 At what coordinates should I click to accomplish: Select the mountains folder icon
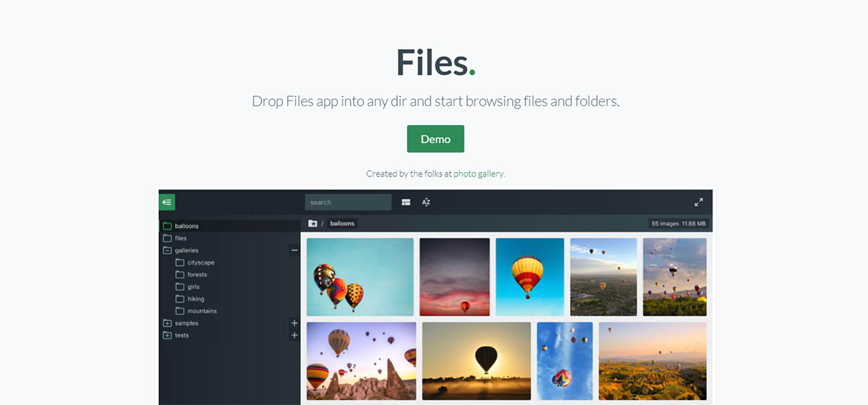[180, 311]
